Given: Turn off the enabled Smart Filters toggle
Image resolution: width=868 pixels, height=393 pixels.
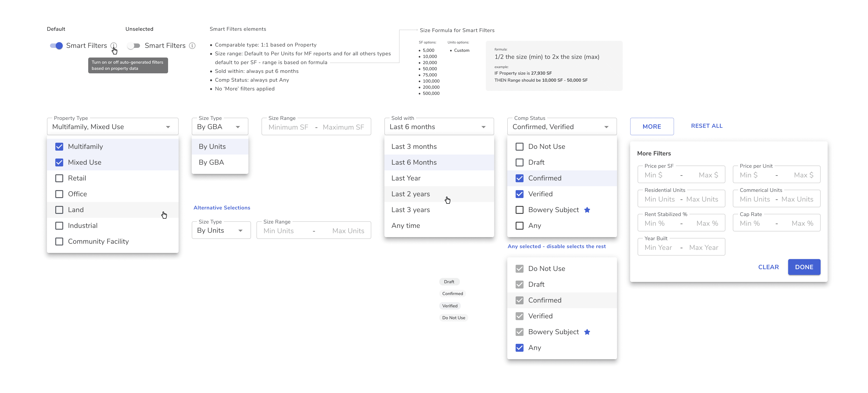Looking at the screenshot, I should (56, 45).
